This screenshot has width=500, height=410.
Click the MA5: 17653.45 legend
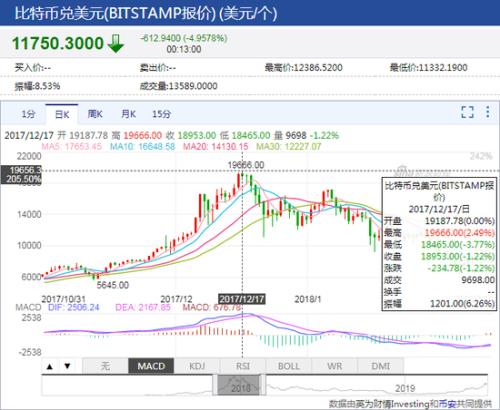[x=71, y=146]
